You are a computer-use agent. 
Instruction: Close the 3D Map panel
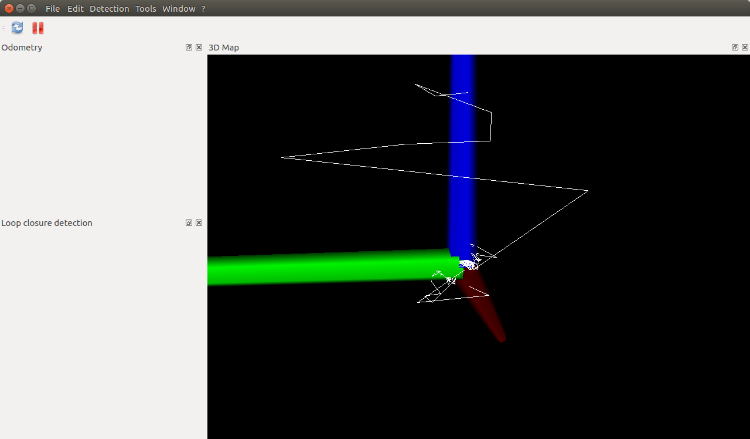click(745, 47)
